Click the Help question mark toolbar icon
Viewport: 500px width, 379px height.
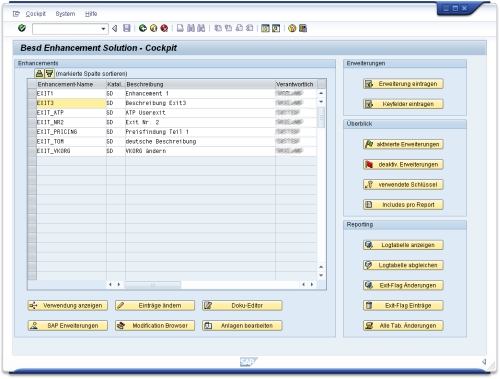point(292,28)
